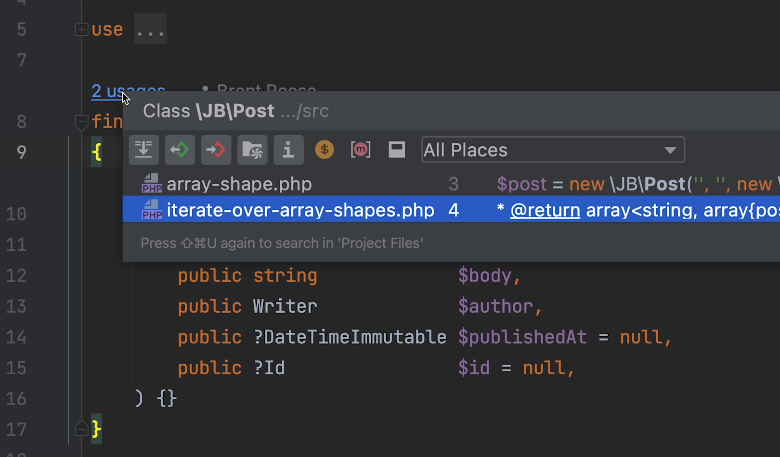
Task: Toggle the green read access arrow filter
Action: pyautogui.click(x=180, y=150)
